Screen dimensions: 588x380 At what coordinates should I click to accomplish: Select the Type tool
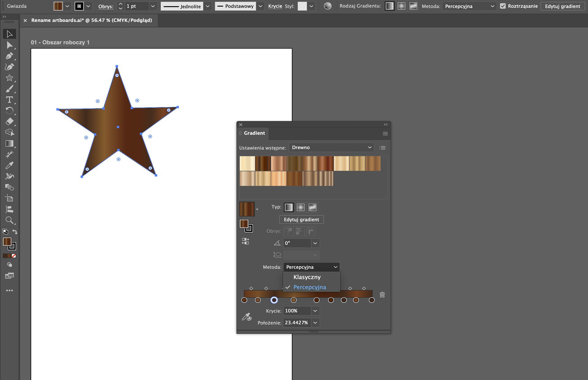[9, 100]
